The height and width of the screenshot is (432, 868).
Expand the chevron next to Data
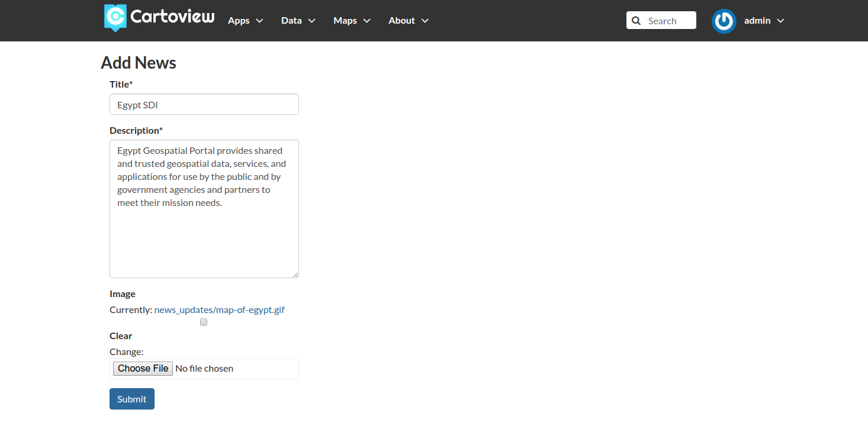point(311,21)
